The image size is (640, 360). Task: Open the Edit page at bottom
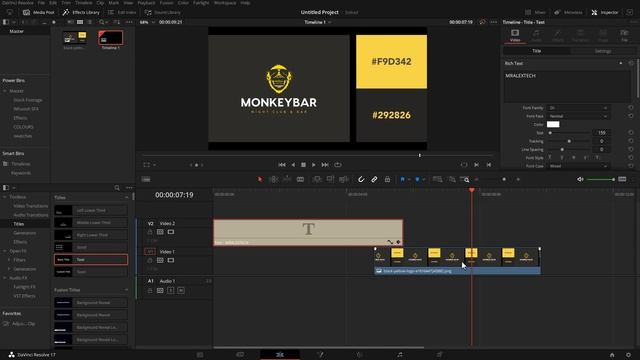(280, 354)
